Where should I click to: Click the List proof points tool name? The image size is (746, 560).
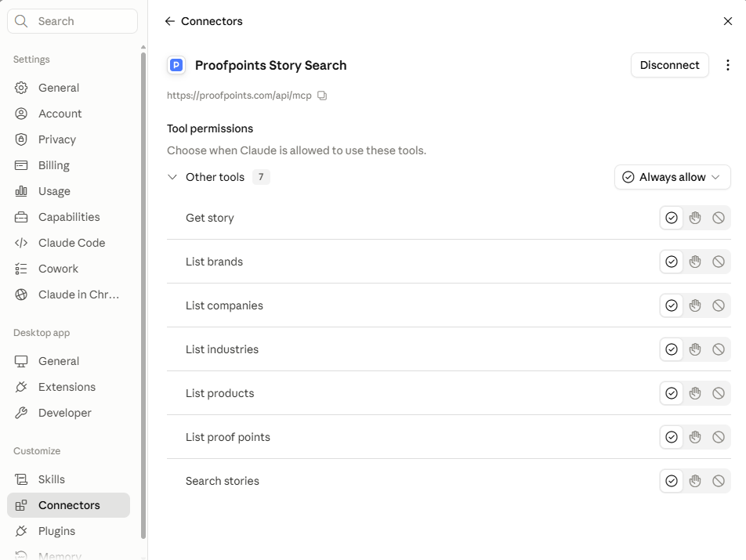click(228, 437)
